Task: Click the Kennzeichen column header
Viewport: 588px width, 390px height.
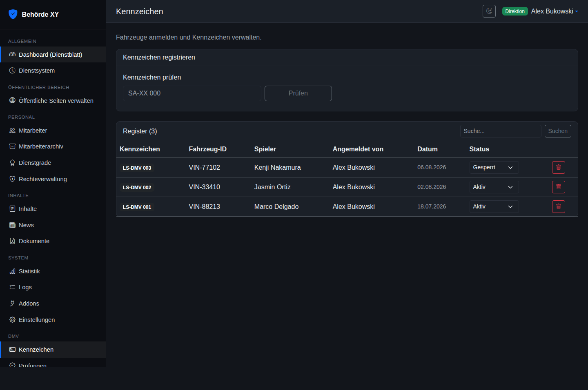Action: pyautogui.click(x=140, y=149)
